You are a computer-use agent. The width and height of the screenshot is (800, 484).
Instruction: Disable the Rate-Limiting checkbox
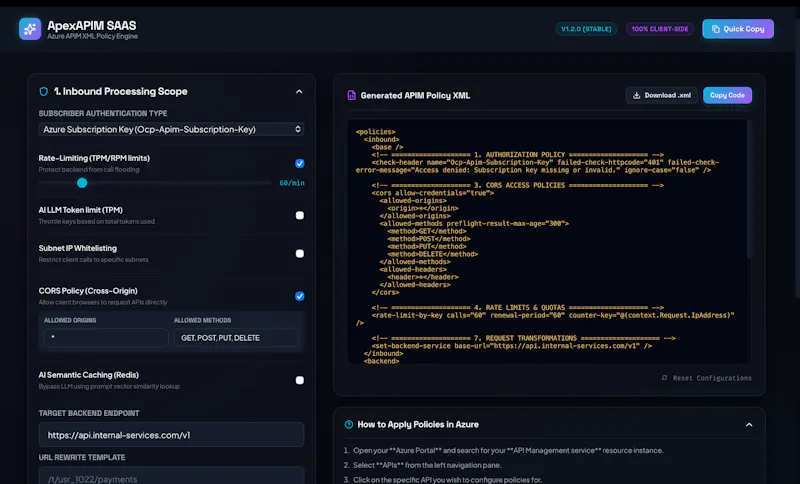(299, 163)
